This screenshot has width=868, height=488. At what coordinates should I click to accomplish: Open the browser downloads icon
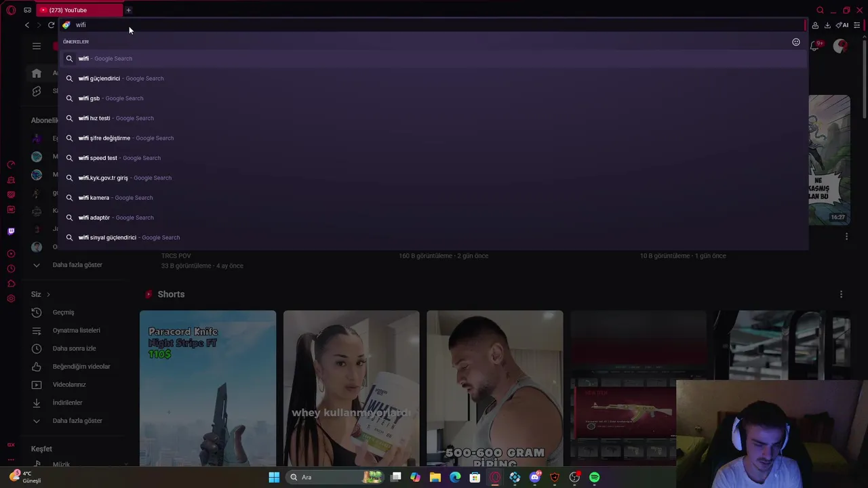tap(827, 25)
